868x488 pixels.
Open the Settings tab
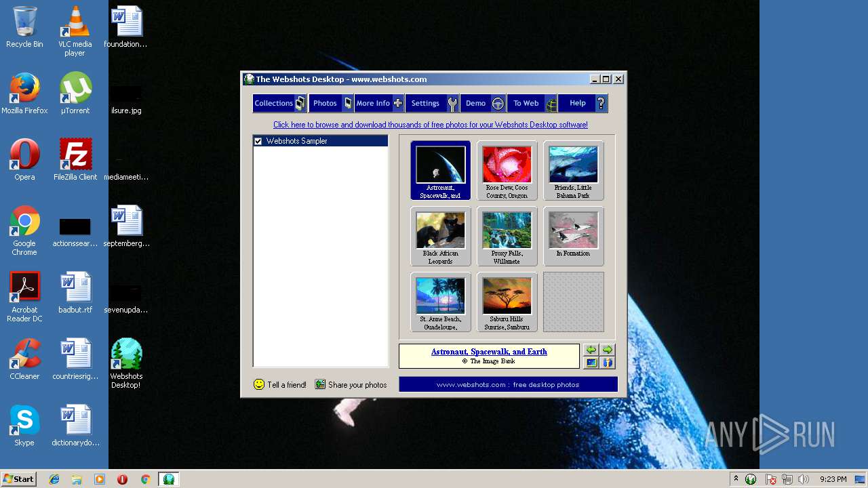click(432, 103)
